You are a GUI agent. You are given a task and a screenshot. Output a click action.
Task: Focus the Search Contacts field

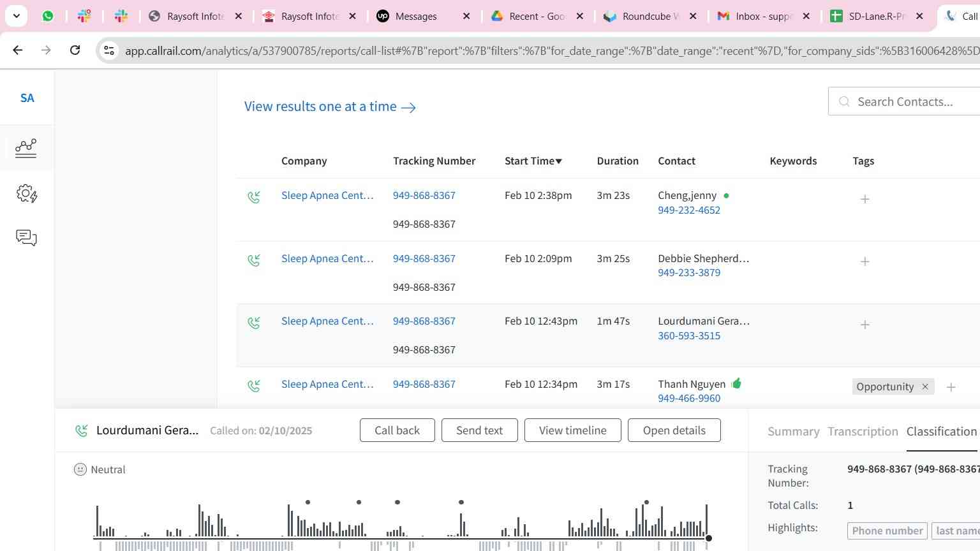(x=904, y=101)
